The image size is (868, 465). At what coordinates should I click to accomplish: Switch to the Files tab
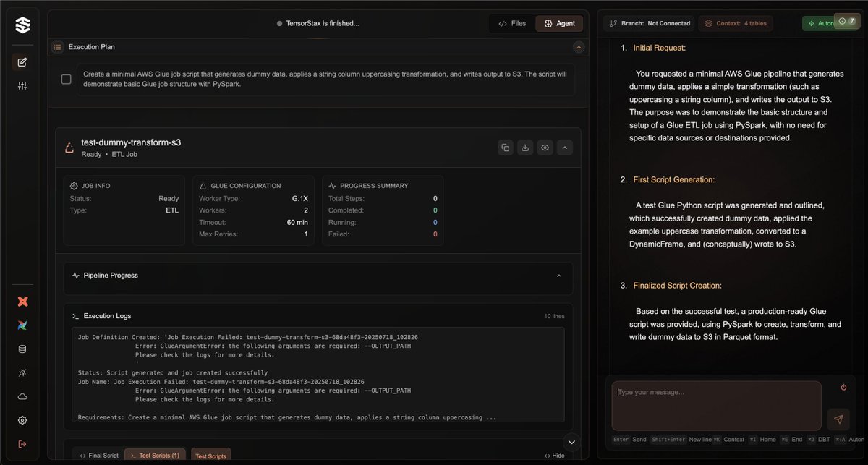(512, 23)
